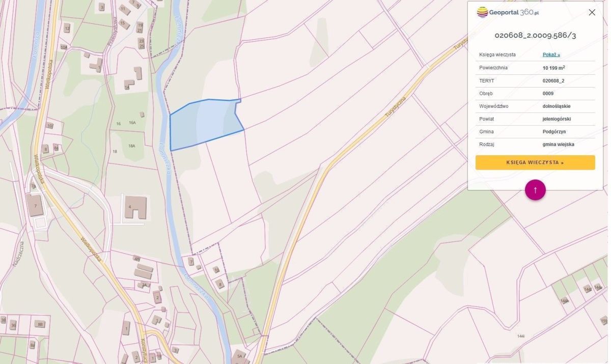Click the Powierzchnia value 10 199 m²
Screen dimensions: 611x364
(553, 68)
